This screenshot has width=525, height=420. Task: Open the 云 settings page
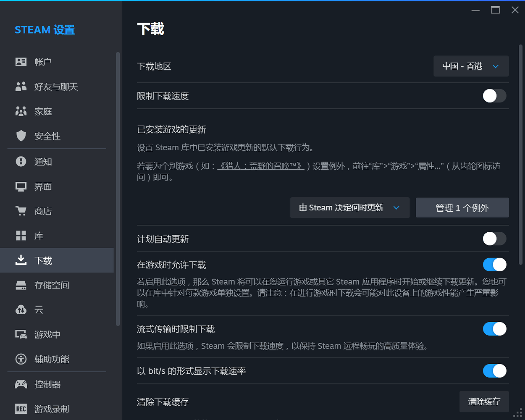coord(57,310)
